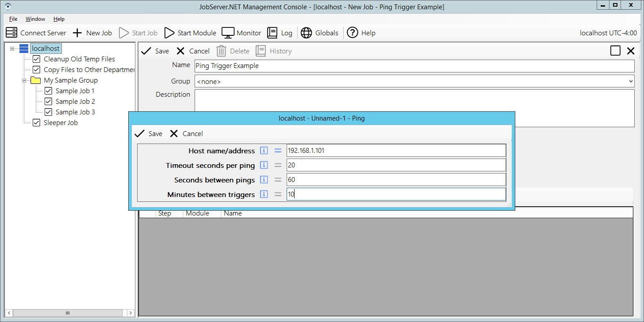Open the File menu
644x322 pixels.
click(x=13, y=19)
